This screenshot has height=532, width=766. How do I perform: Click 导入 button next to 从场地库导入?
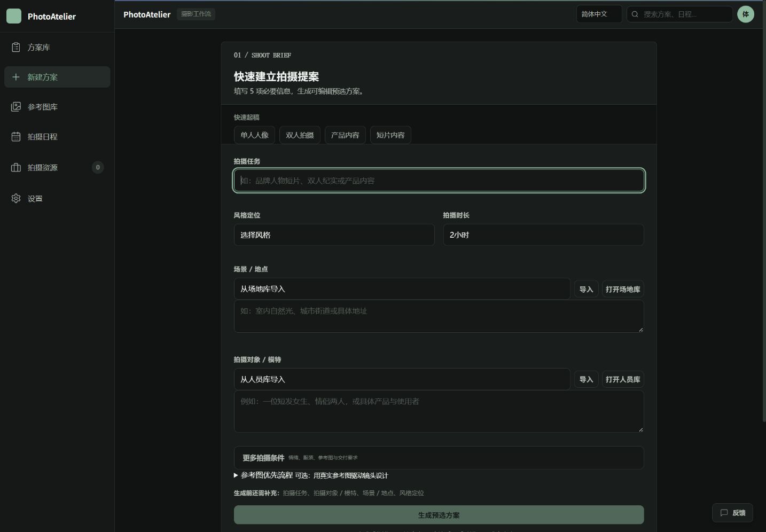586,290
